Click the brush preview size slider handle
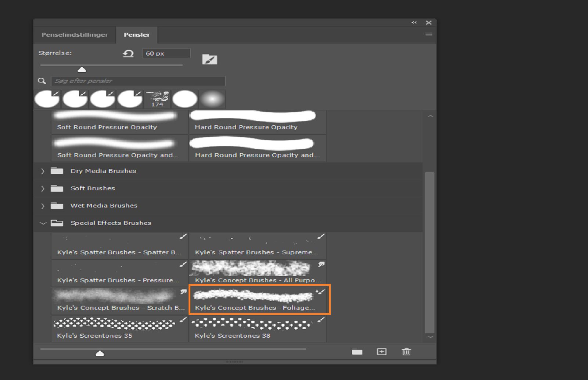The height and width of the screenshot is (380, 588). pyautogui.click(x=100, y=354)
